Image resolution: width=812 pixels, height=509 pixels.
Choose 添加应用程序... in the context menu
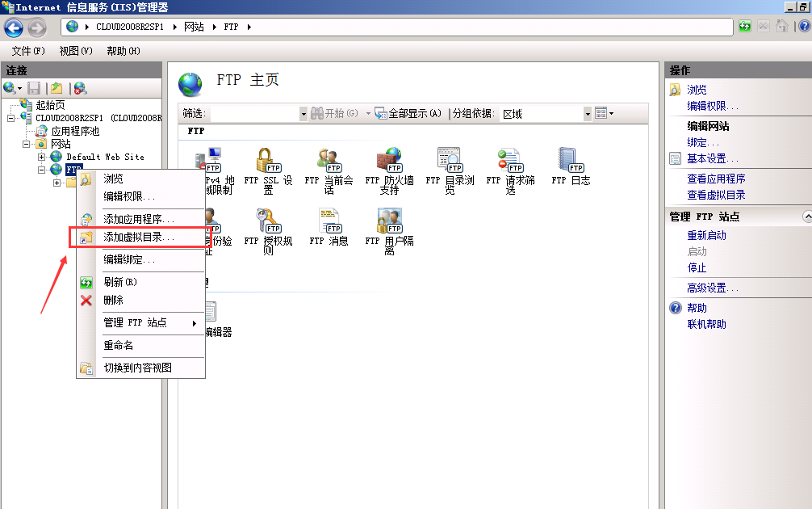coord(141,219)
